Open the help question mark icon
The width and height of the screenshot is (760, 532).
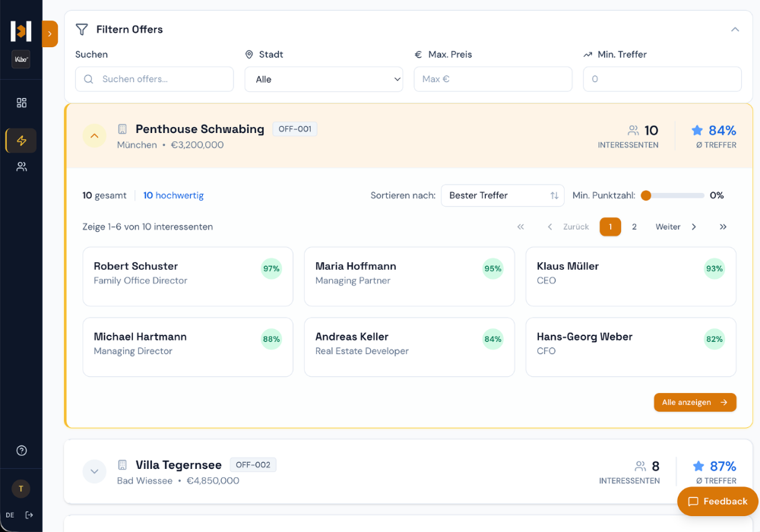click(x=21, y=451)
